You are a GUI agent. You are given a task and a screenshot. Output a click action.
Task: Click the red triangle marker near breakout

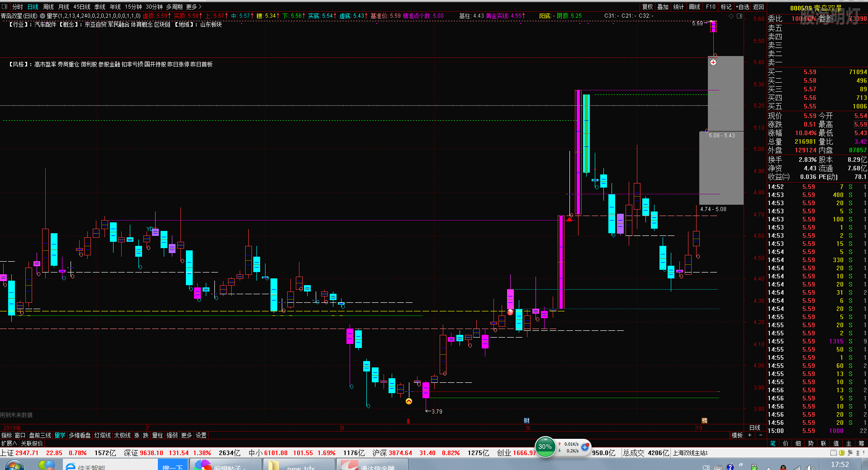tap(569, 219)
